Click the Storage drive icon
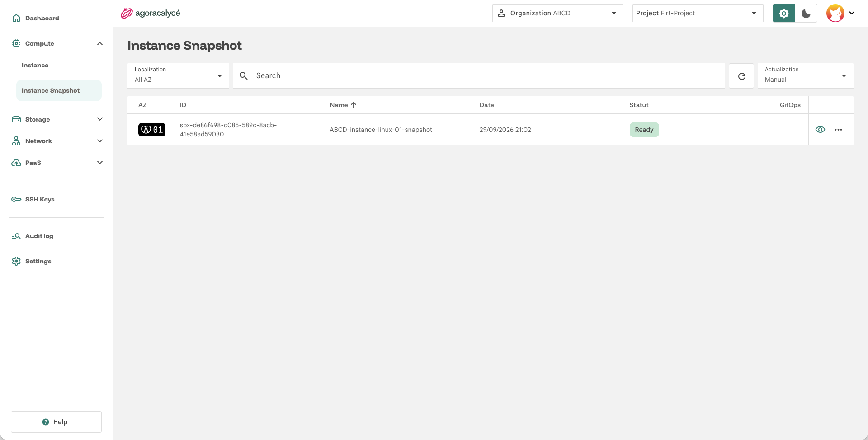 (x=16, y=119)
